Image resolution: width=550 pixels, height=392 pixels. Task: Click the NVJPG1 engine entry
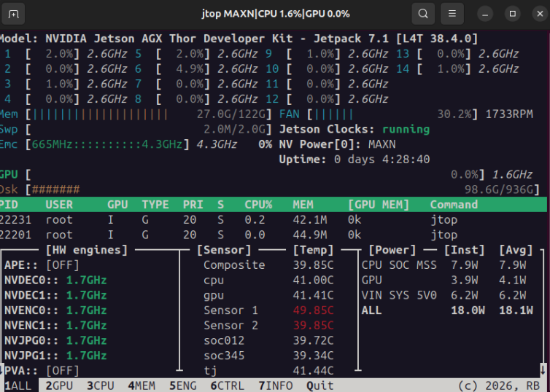(55, 356)
